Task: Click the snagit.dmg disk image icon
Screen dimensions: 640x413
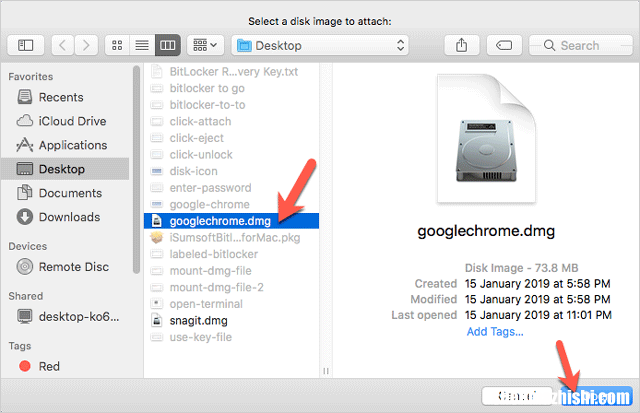Action: click(x=157, y=321)
